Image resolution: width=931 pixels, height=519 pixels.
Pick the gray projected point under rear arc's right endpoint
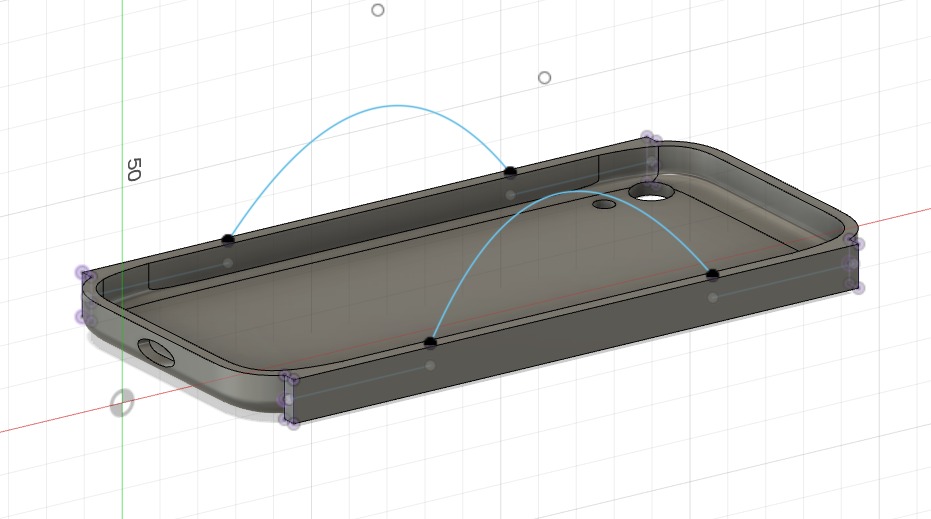pos(510,195)
